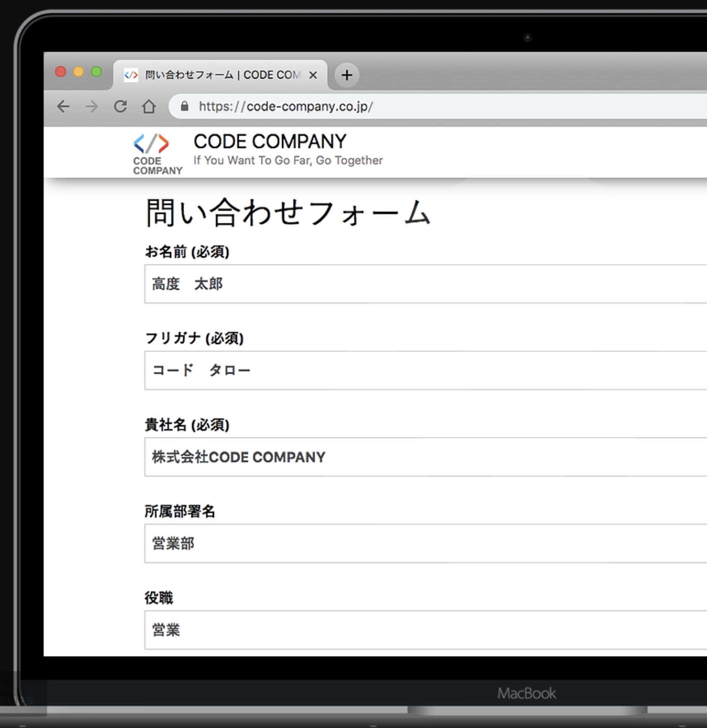Reload the page with refresh icon
Viewport: 707px width, 728px height.
pos(120,106)
